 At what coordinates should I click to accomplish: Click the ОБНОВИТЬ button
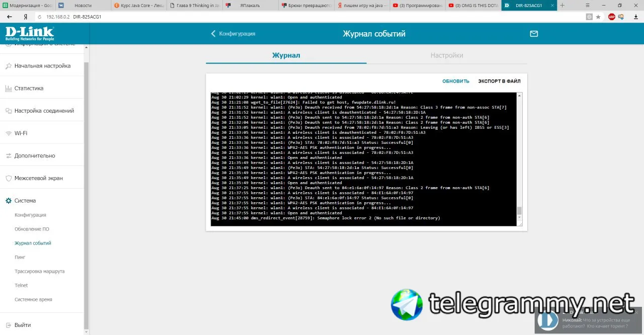456,81
